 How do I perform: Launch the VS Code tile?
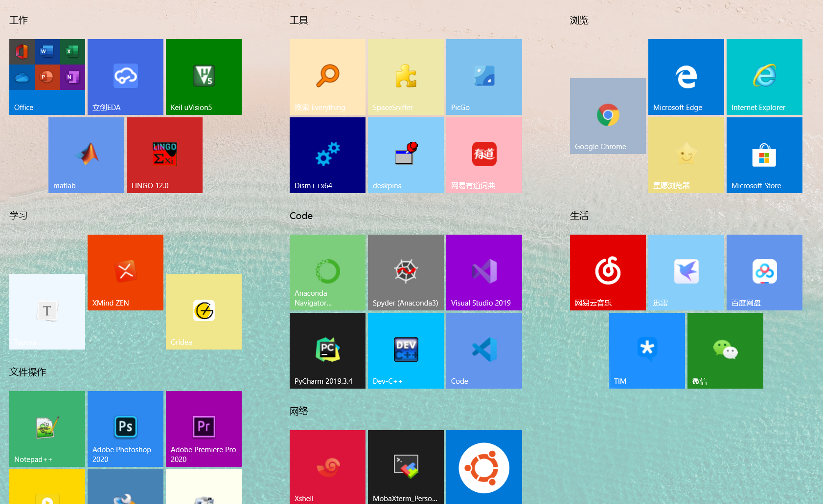(x=484, y=351)
